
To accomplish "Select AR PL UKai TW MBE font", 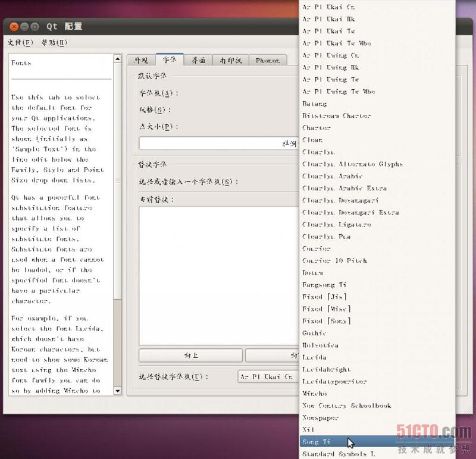I will coord(377,43).
